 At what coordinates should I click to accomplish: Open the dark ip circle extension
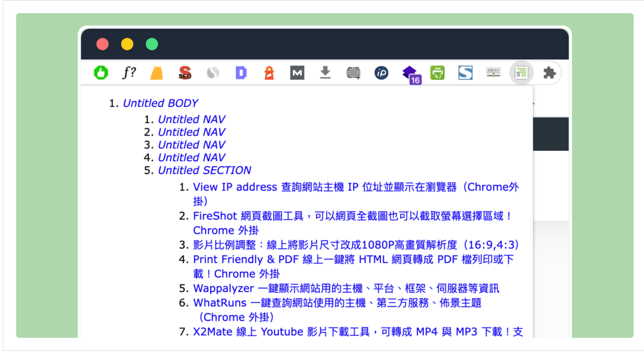381,72
